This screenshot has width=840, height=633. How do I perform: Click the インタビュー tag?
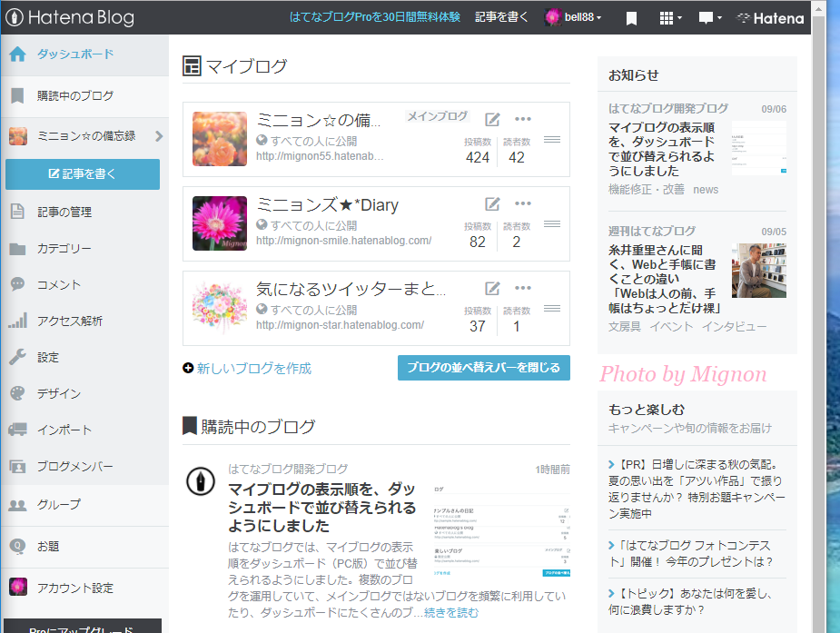(734, 327)
